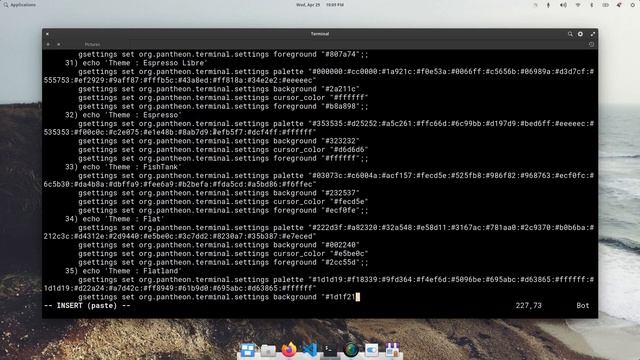The width and height of the screenshot is (640, 360).
Task: Click the background "#002240" line
Action: point(219,245)
